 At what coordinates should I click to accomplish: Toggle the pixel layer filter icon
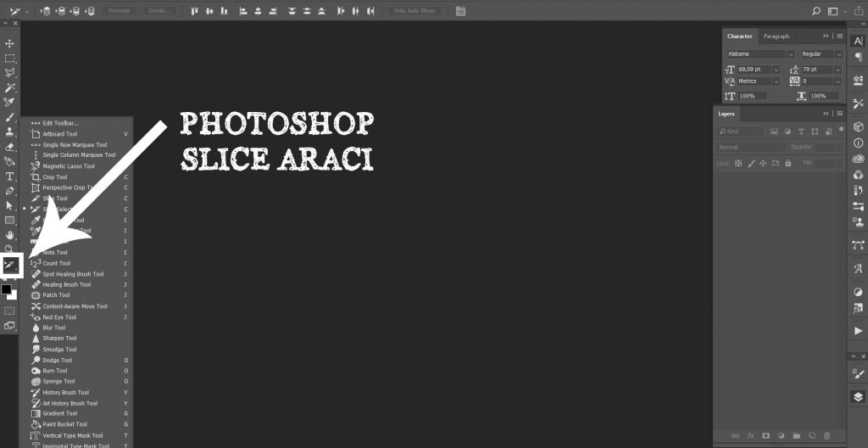[774, 132]
